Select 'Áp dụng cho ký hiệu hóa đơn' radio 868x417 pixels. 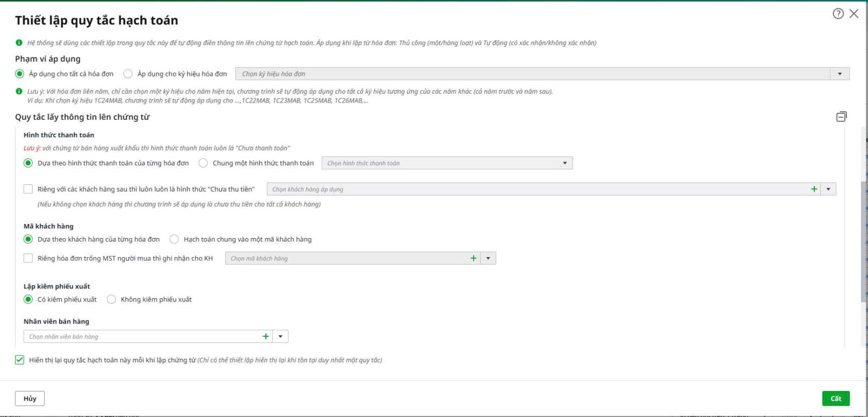click(128, 74)
